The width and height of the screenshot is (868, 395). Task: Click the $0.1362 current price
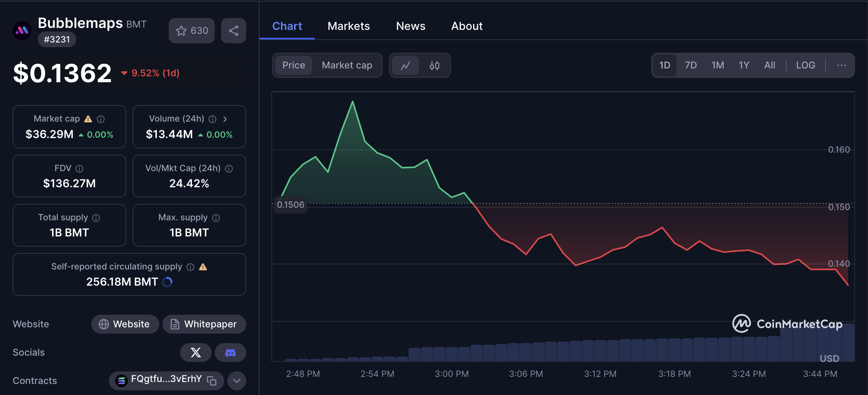(63, 73)
